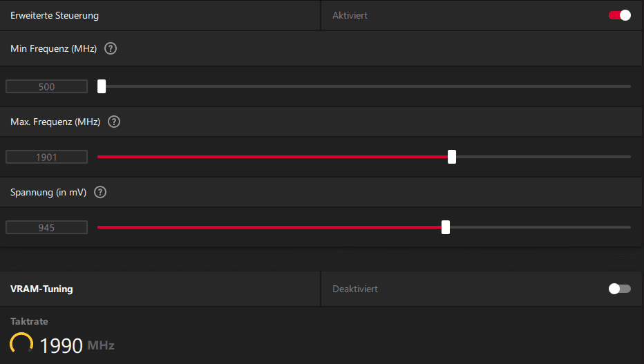Disable the Erweiterte Steuerung toggle
644x364 pixels.
620,15
